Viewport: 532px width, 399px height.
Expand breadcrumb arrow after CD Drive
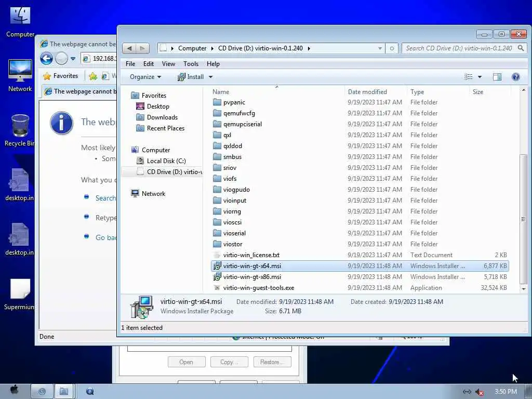tap(309, 48)
